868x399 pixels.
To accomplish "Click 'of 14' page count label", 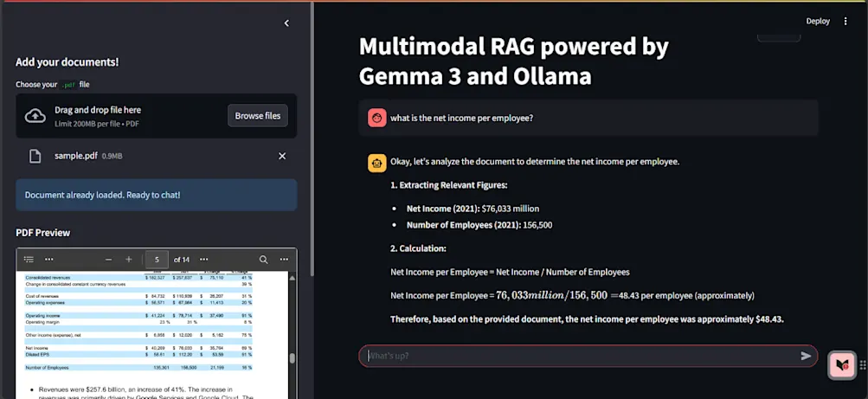I will (x=182, y=260).
